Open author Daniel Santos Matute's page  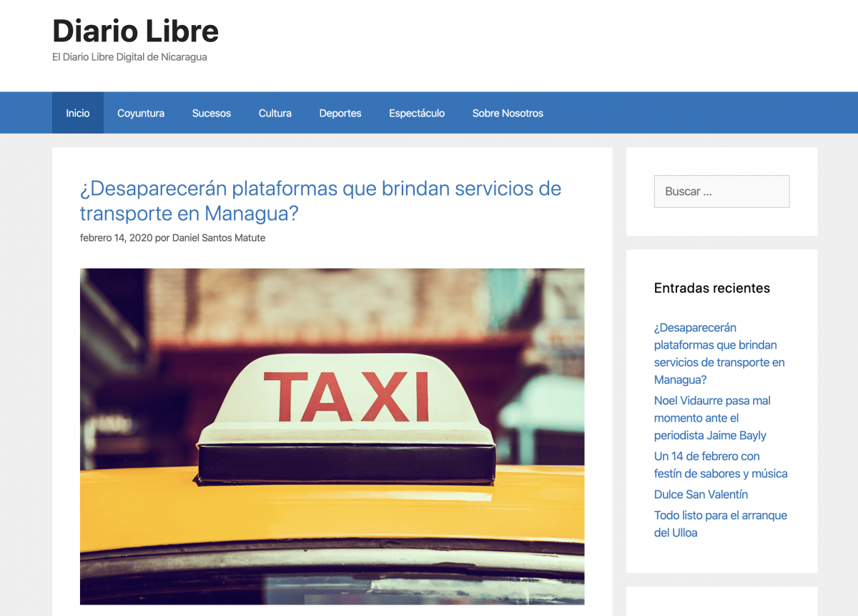click(219, 238)
